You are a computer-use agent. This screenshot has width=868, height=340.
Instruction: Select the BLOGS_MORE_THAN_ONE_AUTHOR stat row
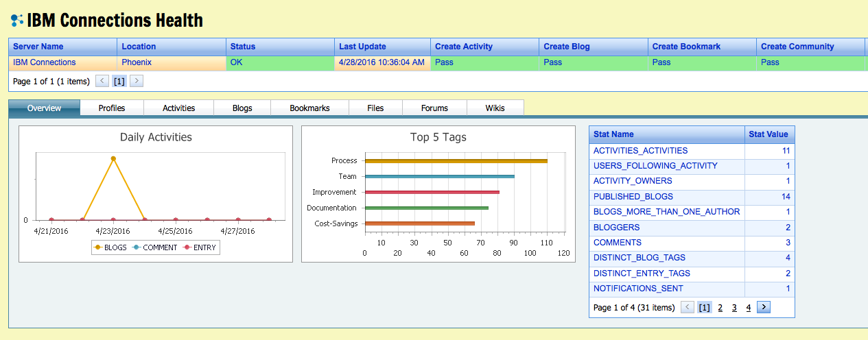[692, 212]
